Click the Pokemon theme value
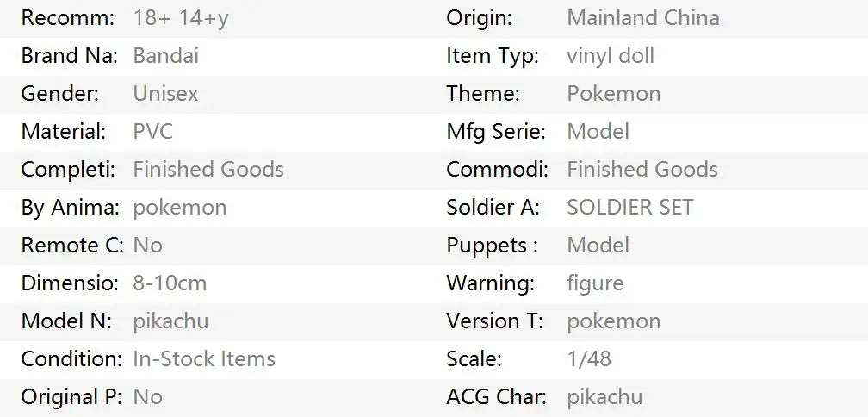This screenshot has height=417, width=868. (x=613, y=94)
